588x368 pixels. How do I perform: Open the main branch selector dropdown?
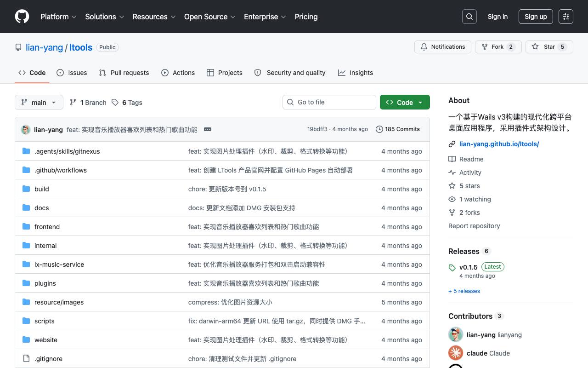[x=39, y=102]
